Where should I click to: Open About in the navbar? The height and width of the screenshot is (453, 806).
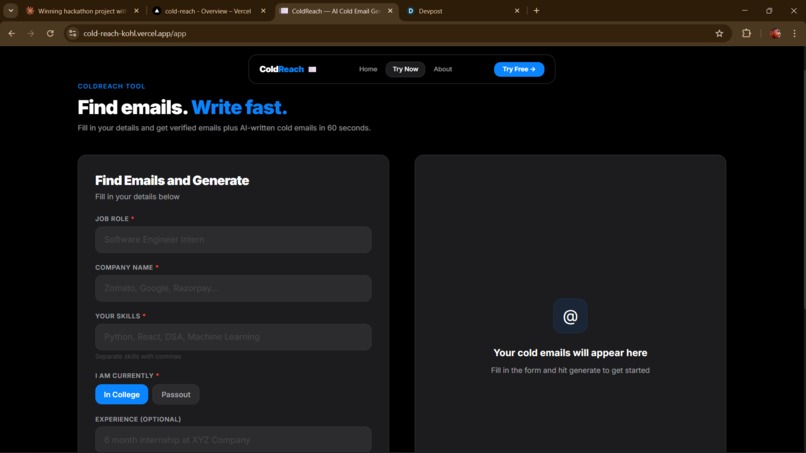click(443, 69)
